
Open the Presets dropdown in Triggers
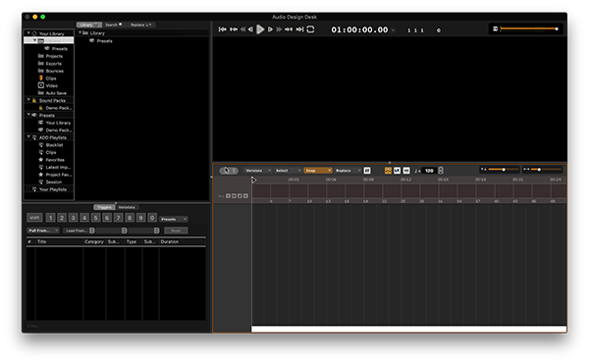coord(174,219)
